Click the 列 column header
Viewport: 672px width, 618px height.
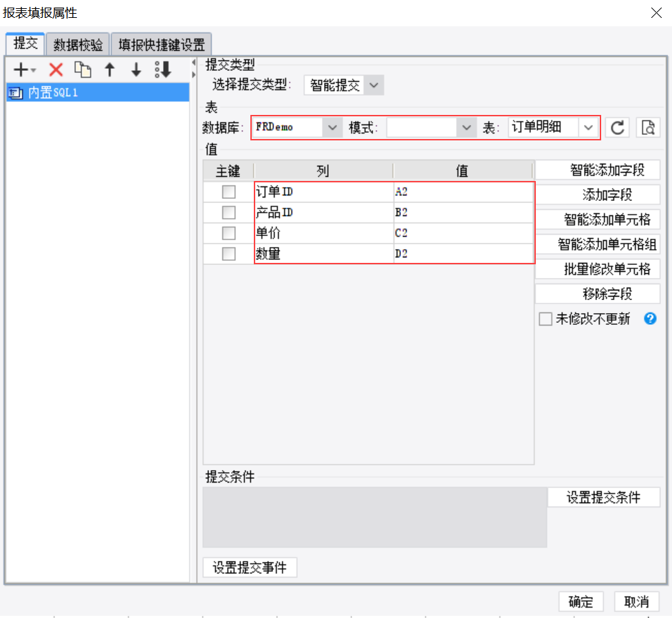pyautogui.click(x=323, y=171)
